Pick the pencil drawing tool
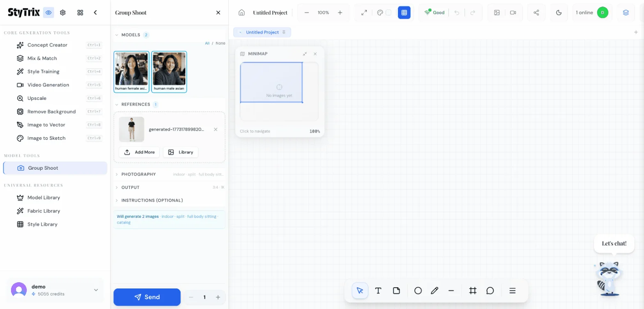Screen dimensions: 644x309 435,291
